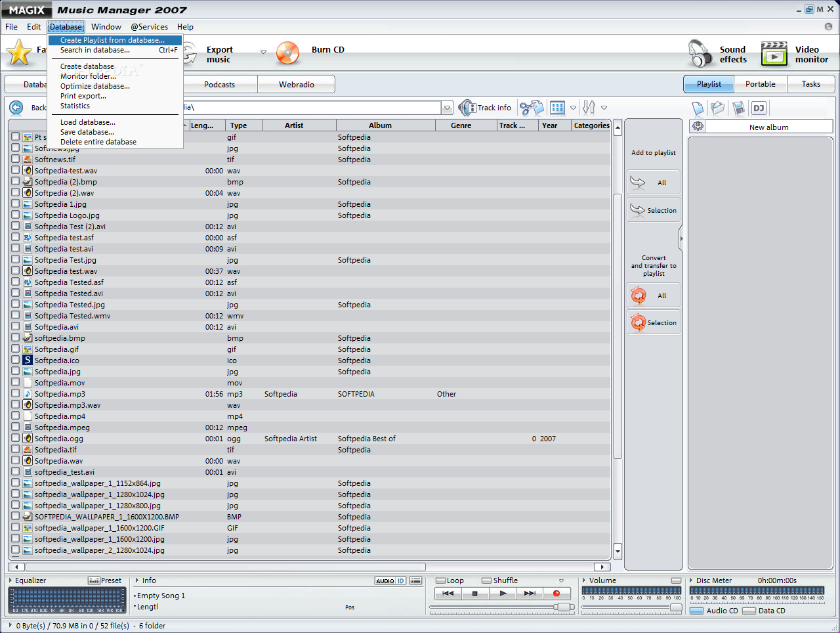840x633 pixels.
Task: Click the Preset equalizer icon
Action: [94, 580]
